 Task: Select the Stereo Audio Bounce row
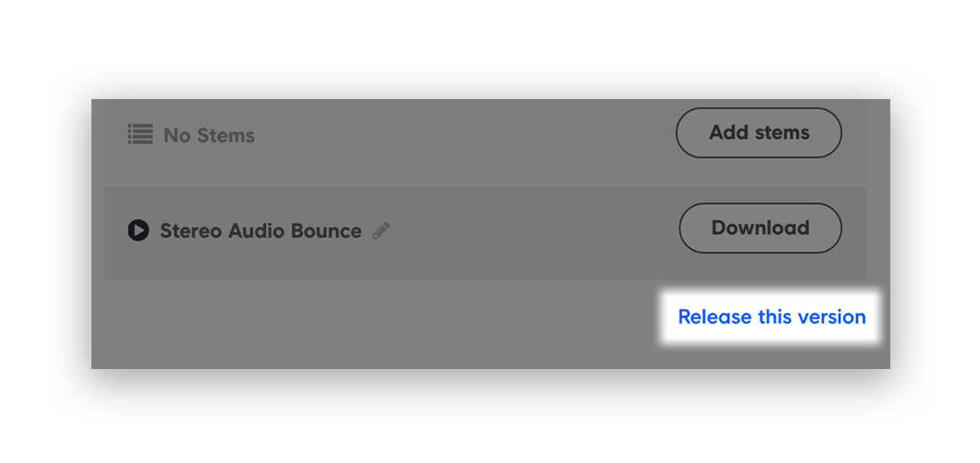click(x=485, y=233)
